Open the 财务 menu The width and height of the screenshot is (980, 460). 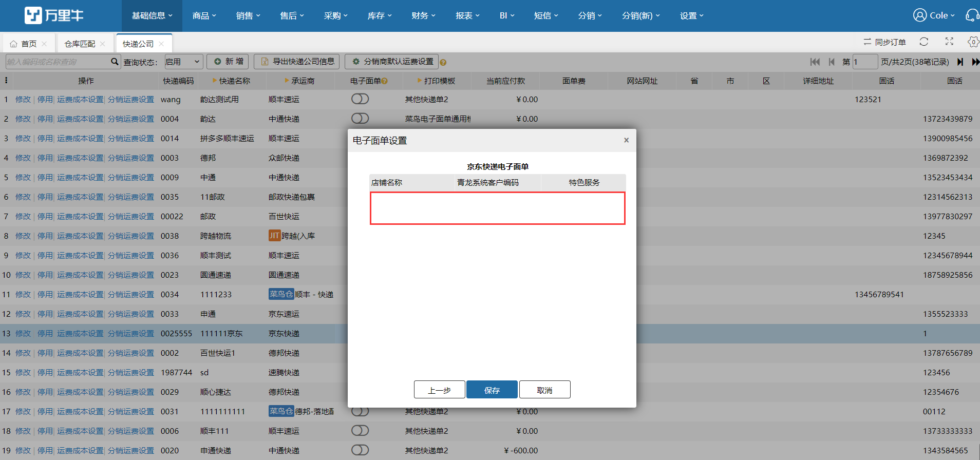tap(423, 16)
